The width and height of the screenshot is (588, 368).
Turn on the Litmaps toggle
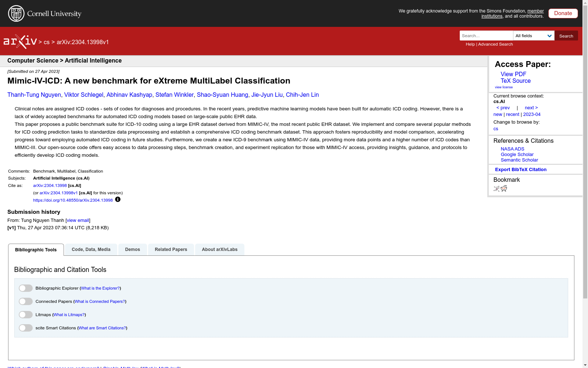(26, 315)
